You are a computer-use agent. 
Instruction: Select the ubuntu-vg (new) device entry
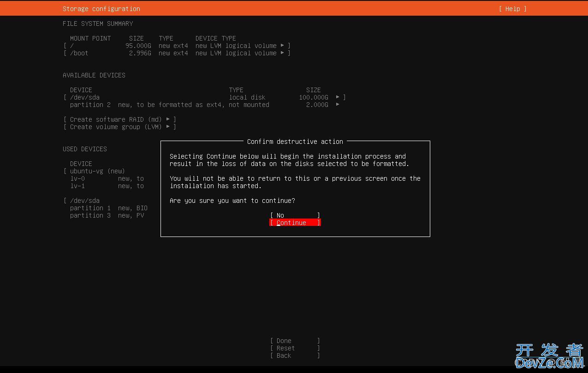[97, 171]
